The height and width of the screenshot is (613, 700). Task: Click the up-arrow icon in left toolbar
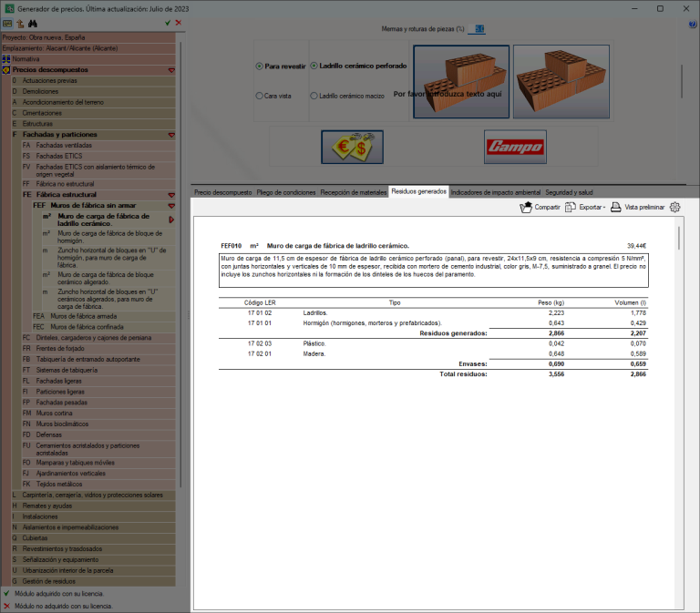20,24
